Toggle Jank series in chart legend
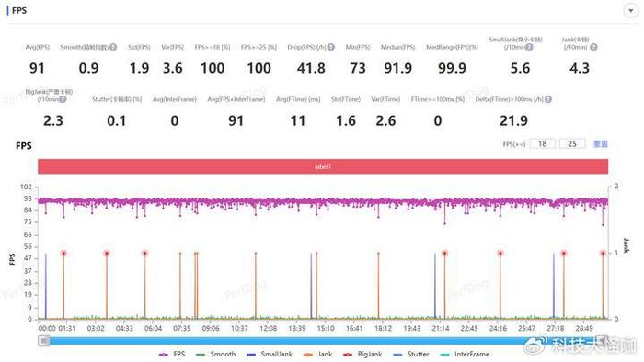Viewport: 644px width, 362px height. coord(318,355)
